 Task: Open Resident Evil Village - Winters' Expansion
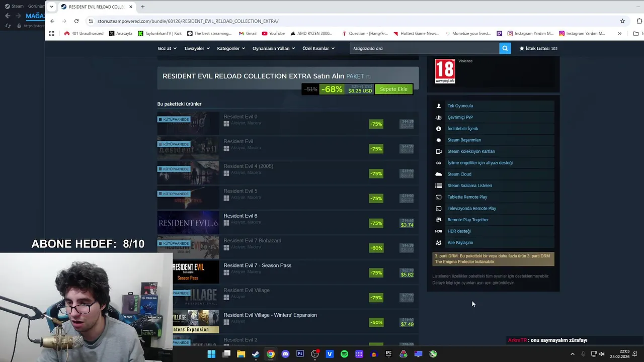click(270, 315)
